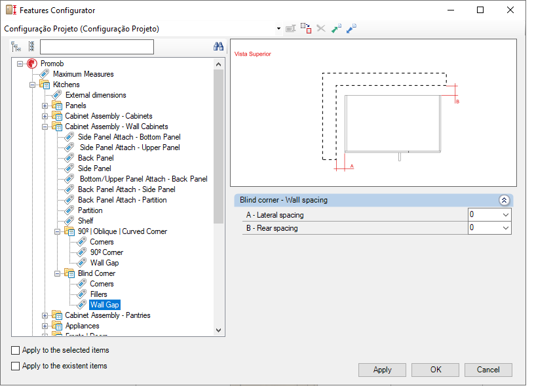Click the tree scrollbar up arrow
This screenshot has height=392, width=534.
click(219, 64)
